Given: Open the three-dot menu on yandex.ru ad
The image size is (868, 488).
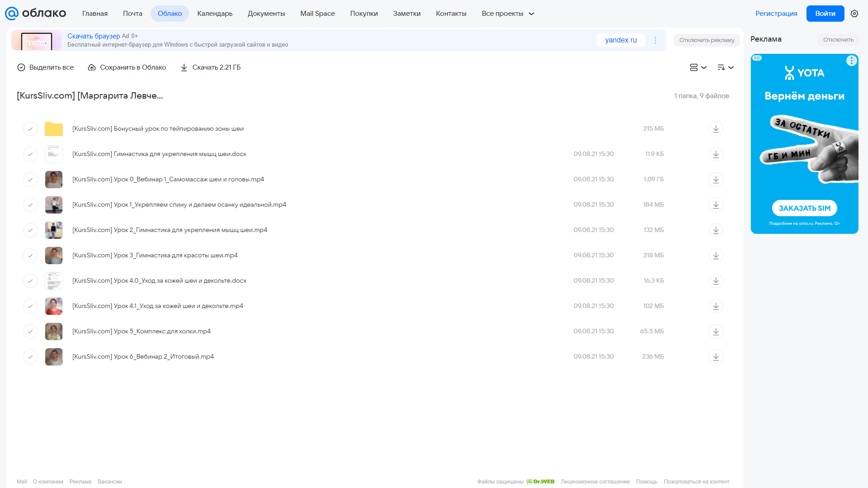Looking at the screenshot, I should pyautogui.click(x=655, y=40).
